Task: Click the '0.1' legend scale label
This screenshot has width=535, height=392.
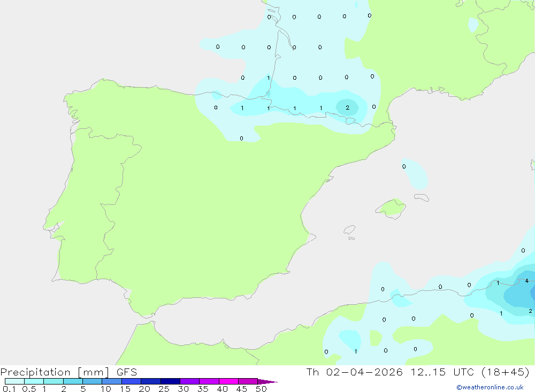Action: point(9,389)
